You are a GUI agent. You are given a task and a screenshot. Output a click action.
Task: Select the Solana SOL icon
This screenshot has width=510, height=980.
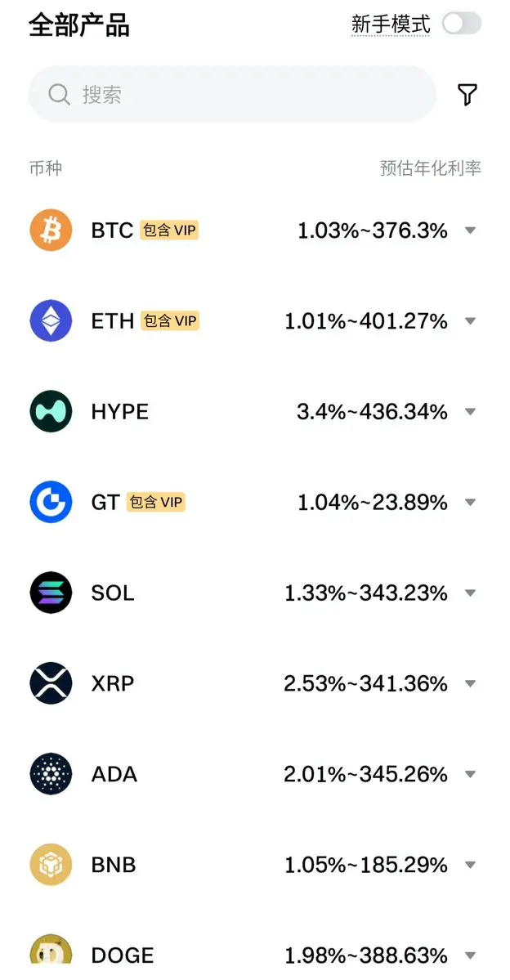(51, 593)
